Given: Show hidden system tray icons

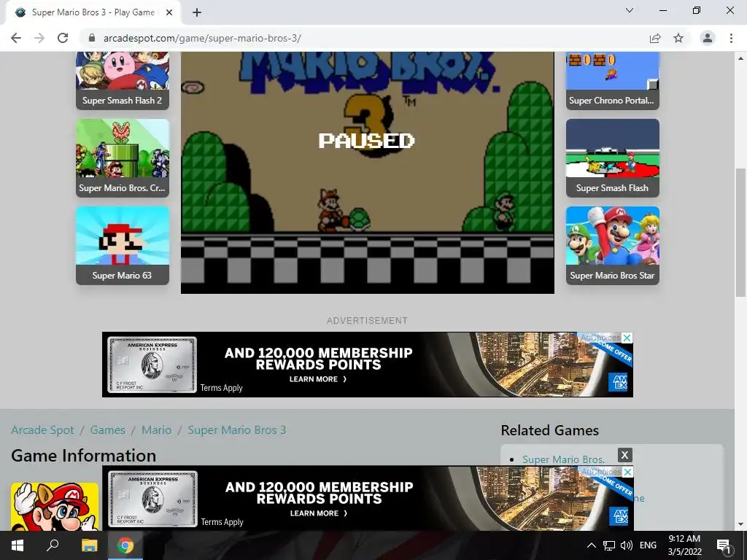Looking at the screenshot, I should point(591,545).
